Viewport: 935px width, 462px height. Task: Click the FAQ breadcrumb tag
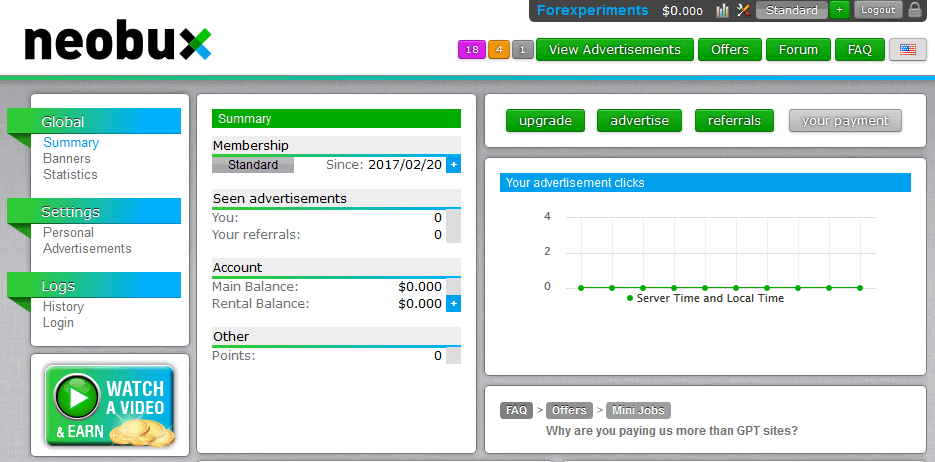tap(516, 410)
